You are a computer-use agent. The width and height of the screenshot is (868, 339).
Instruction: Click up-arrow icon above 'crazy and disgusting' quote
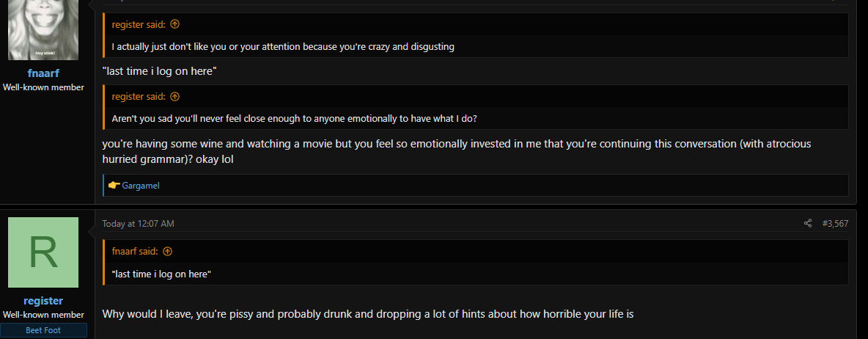coord(175,24)
